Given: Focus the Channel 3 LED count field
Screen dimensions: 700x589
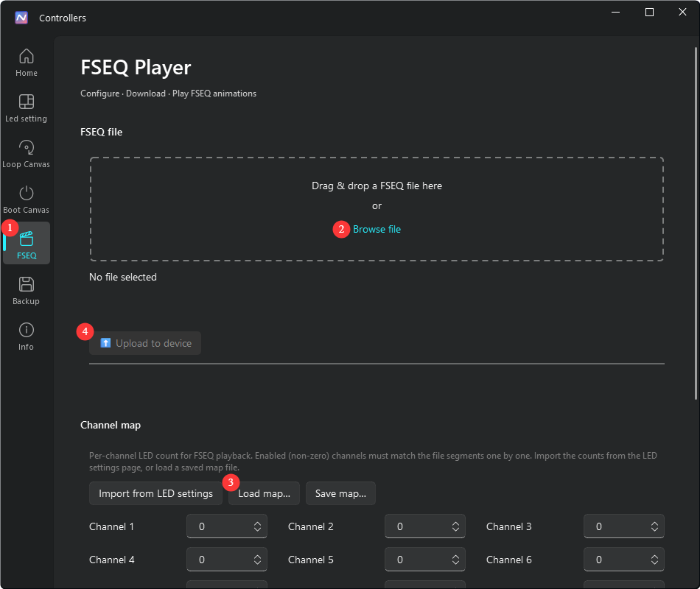Looking at the screenshot, I should [x=624, y=526].
